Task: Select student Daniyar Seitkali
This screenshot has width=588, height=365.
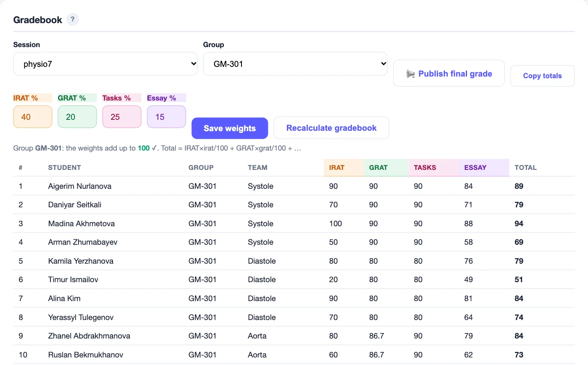Action: point(75,205)
